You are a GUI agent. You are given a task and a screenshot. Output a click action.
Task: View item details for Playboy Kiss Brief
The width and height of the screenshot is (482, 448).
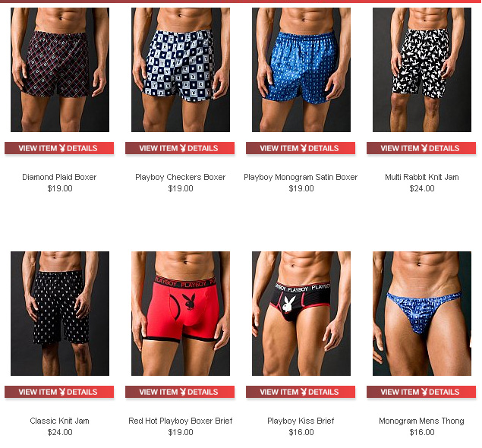(301, 392)
